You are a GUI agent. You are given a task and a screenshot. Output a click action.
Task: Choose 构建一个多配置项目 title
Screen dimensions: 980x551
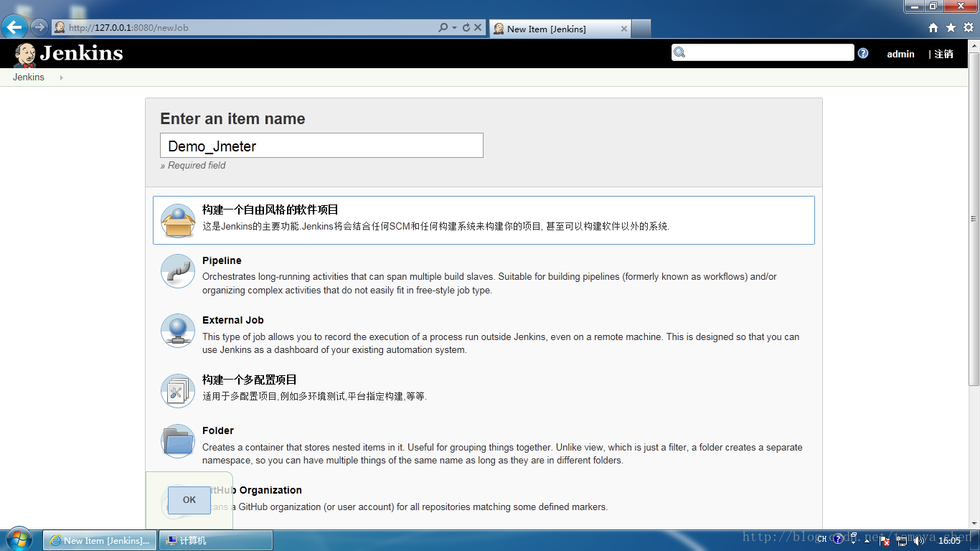(250, 380)
